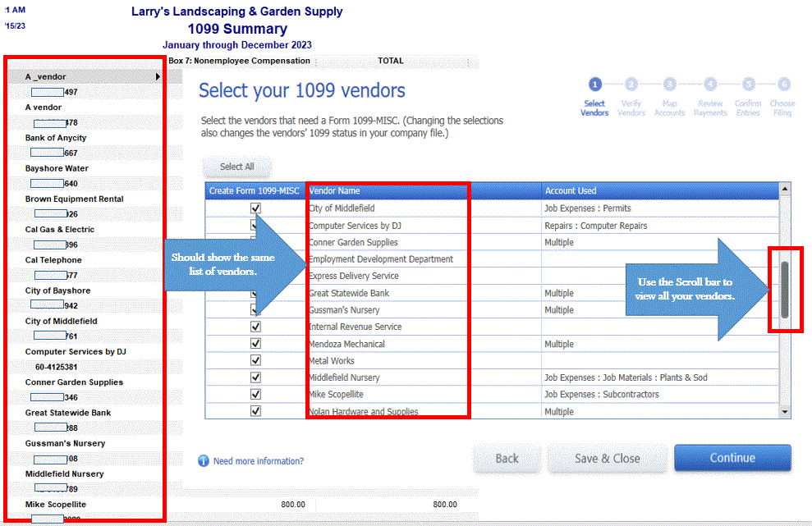
Task: Click the vendor list scrollbar thumb
Action: [x=785, y=290]
